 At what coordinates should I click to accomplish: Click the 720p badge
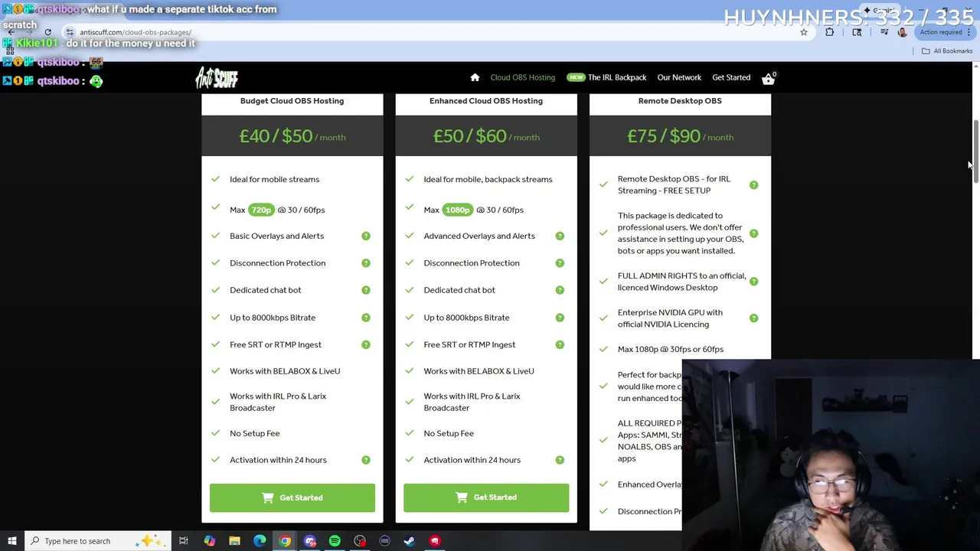[x=261, y=210]
